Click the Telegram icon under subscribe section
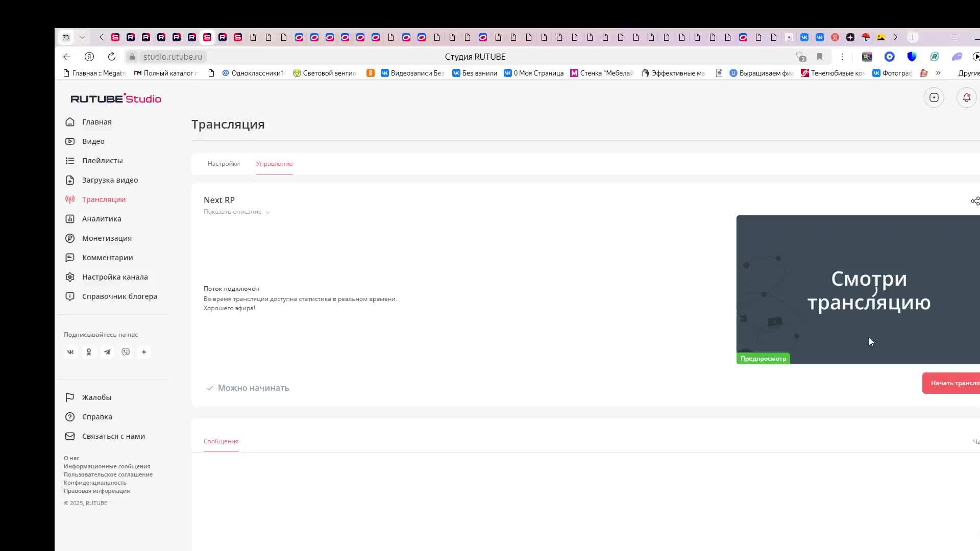The image size is (980, 551). coord(107,352)
